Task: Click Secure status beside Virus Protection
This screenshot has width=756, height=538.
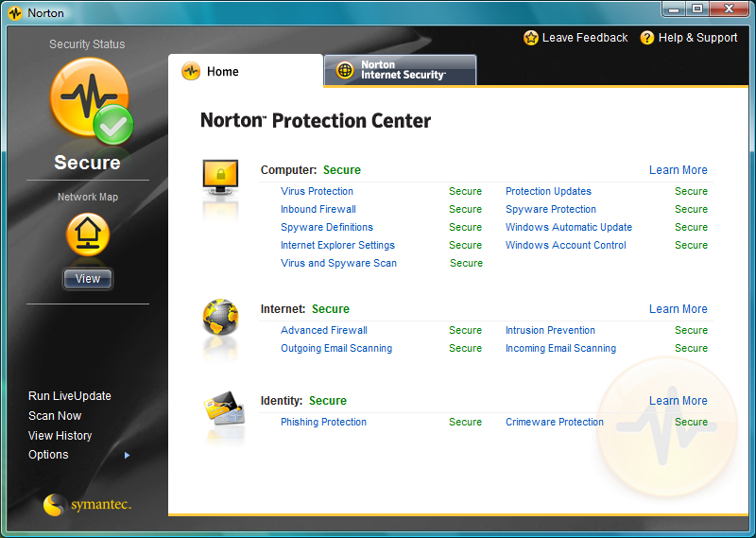Action: 465,191
